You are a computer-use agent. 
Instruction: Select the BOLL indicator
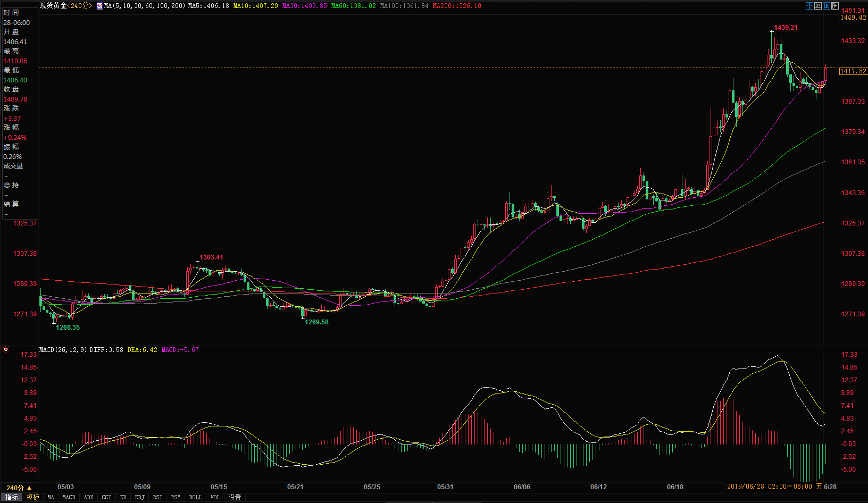click(x=195, y=497)
